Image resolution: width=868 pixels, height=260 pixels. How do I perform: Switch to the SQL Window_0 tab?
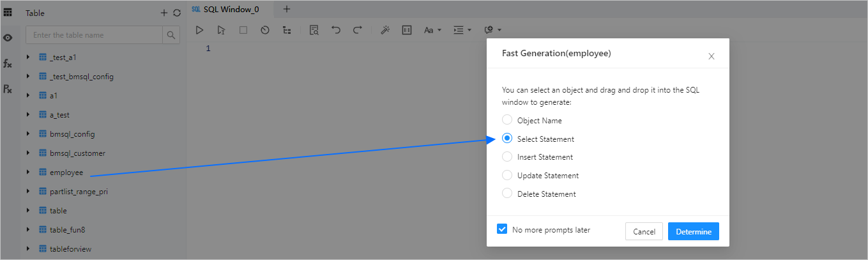click(x=231, y=10)
